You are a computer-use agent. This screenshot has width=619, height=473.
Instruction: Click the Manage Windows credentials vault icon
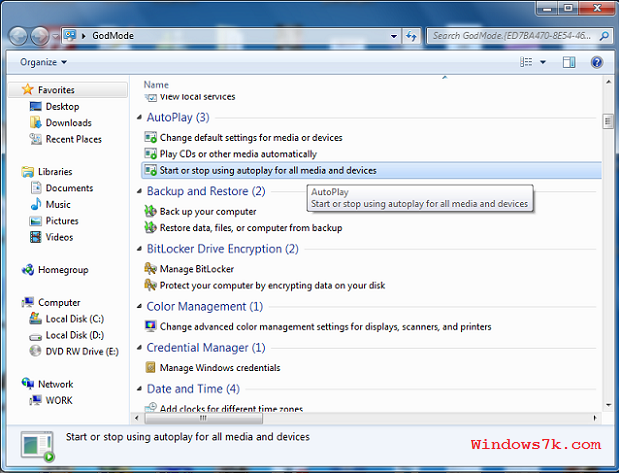coord(150,367)
